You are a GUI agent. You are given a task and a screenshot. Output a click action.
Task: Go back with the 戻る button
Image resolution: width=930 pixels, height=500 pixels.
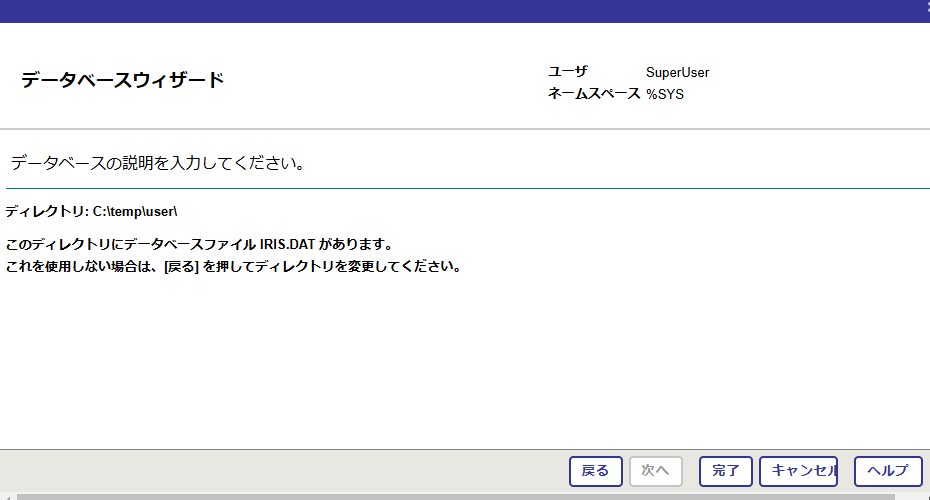pos(595,471)
